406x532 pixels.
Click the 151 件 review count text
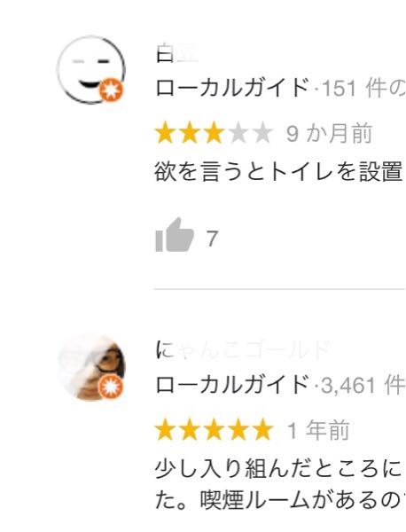(x=355, y=88)
